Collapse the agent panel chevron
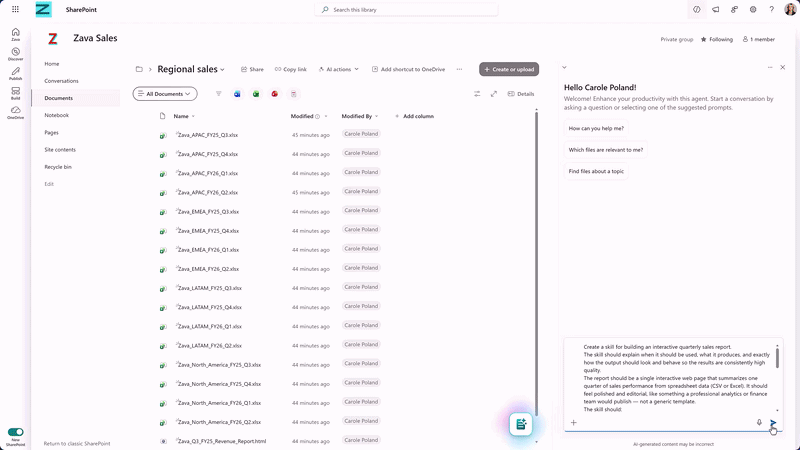This screenshot has height=450, width=800. [564, 67]
